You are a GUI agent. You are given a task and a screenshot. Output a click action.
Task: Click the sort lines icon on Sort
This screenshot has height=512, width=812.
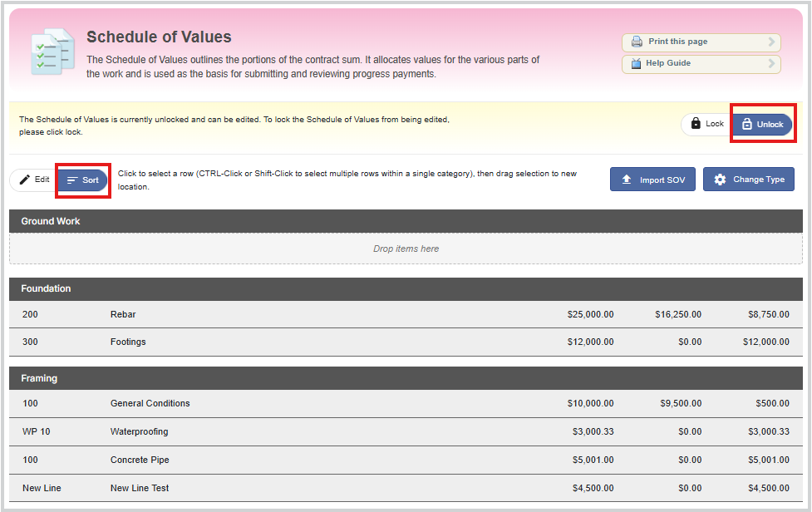(72, 180)
